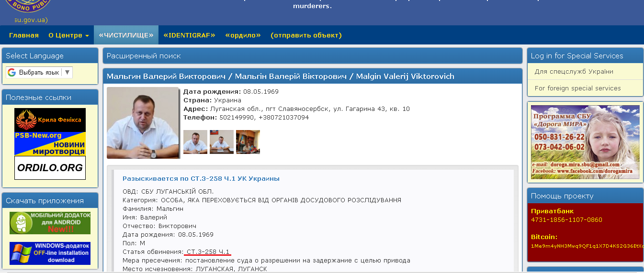
Task: Open the Выбрать язык language dropdown
Action: click(39, 73)
